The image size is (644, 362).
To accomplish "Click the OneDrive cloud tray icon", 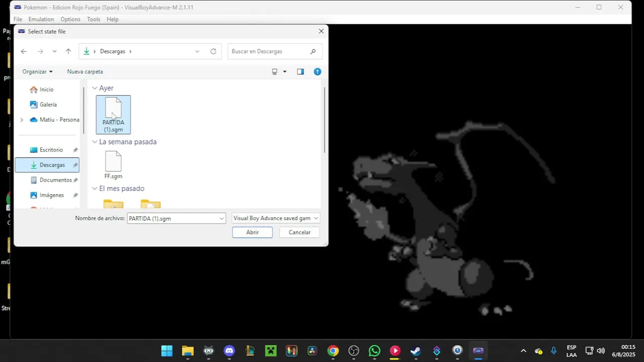I will coord(539,351).
